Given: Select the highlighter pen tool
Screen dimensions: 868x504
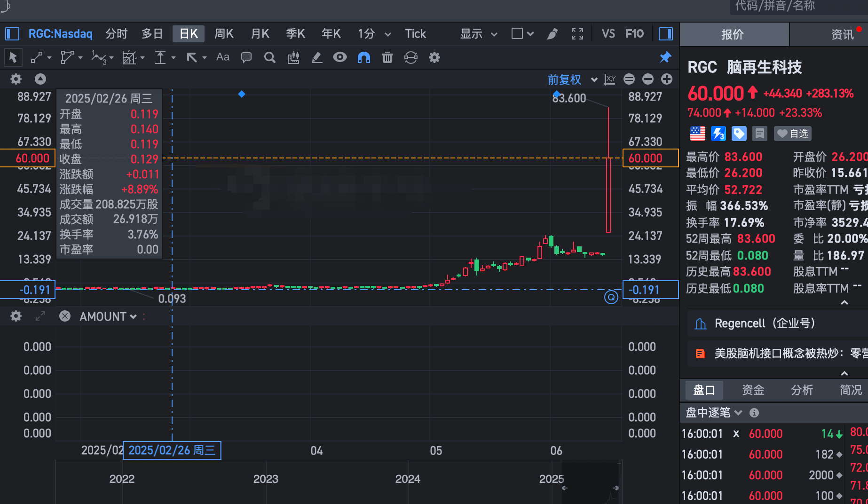Looking at the screenshot, I should point(317,57).
